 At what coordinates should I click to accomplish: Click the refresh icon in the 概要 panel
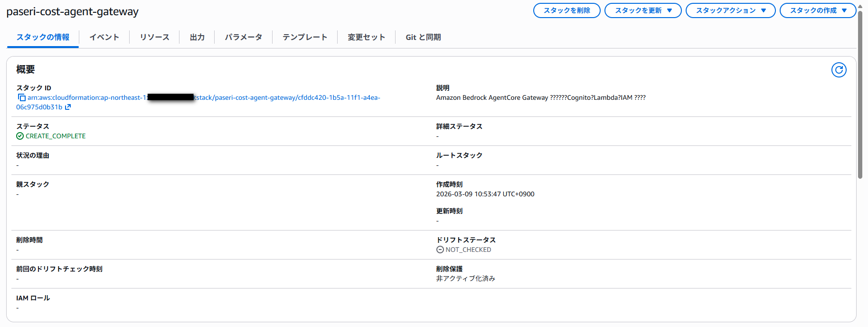click(839, 70)
